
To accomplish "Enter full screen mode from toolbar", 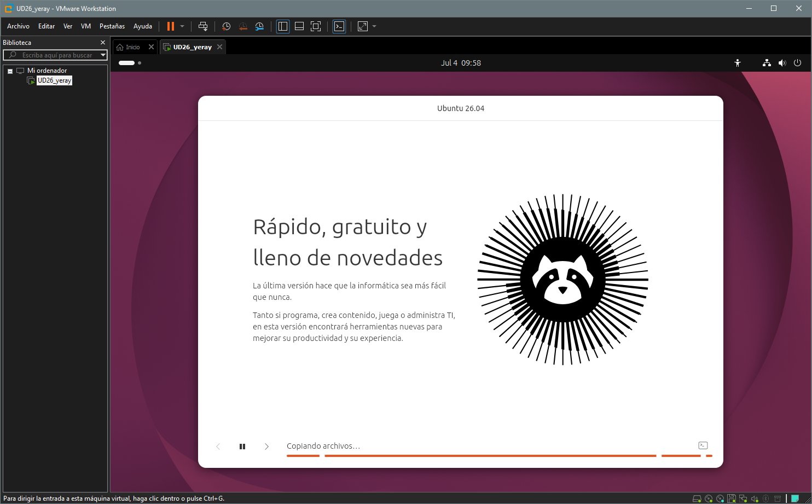I will (316, 26).
